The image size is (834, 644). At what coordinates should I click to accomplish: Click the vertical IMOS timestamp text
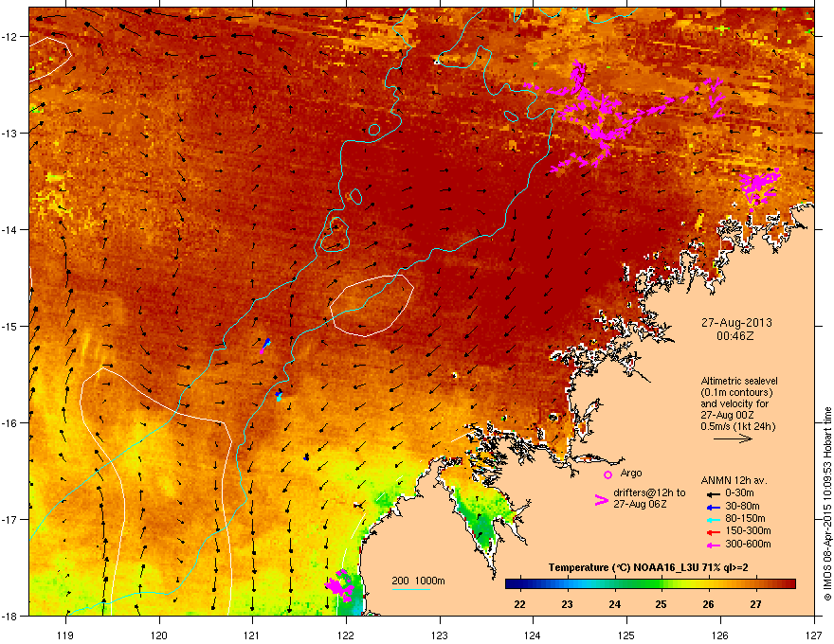827,504
